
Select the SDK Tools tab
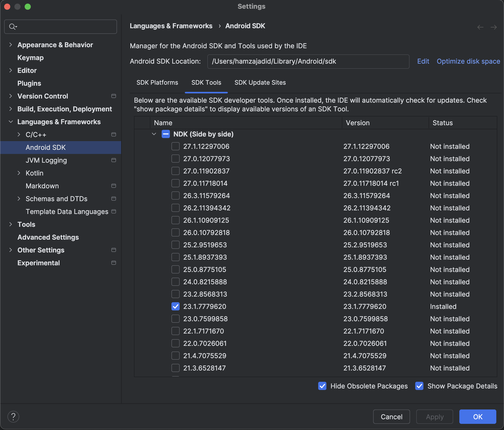(x=206, y=83)
